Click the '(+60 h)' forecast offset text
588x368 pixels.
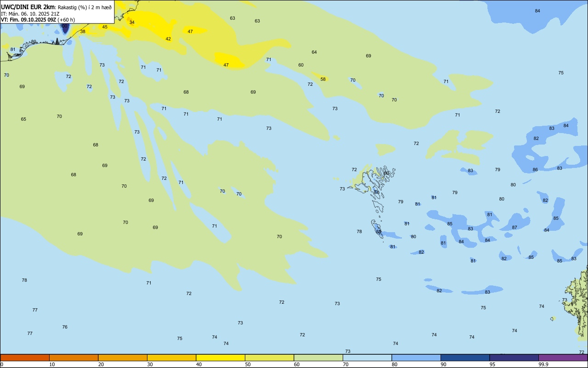click(x=66, y=20)
